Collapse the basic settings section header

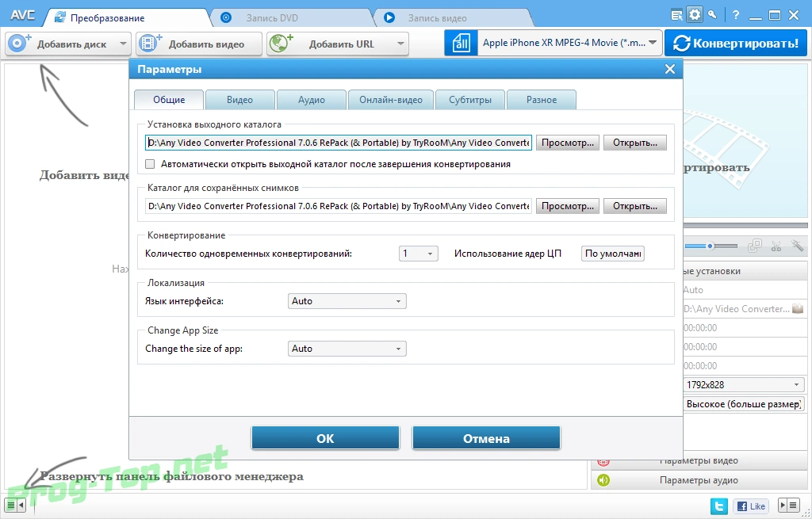click(x=745, y=271)
